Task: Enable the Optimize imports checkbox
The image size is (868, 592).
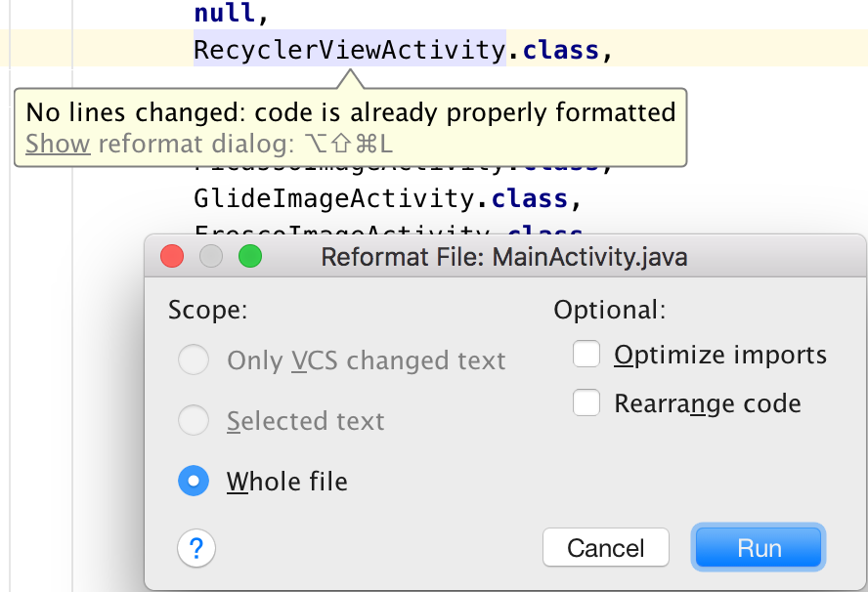Action: pyautogui.click(x=586, y=355)
